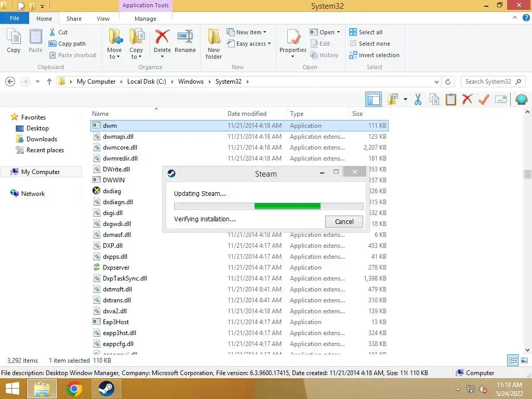The height and width of the screenshot is (399, 532).
Task: Click the scissors icon in the secondary toolbar
Action: coord(418,99)
